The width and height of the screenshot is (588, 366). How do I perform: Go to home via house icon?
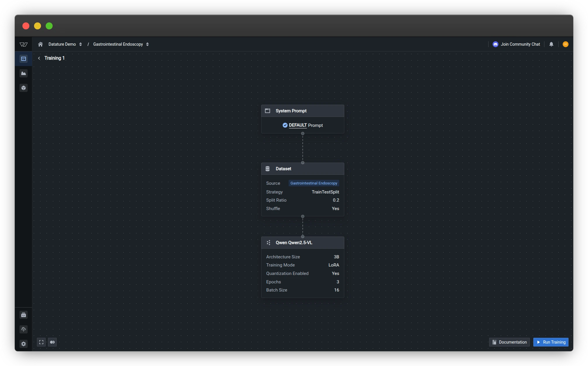point(40,44)
